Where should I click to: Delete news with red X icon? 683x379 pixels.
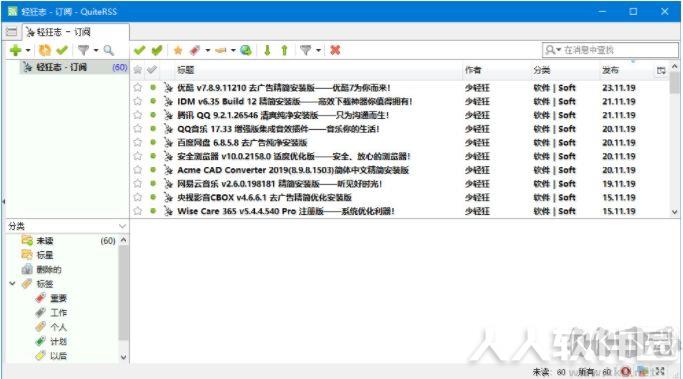point(335,51)
